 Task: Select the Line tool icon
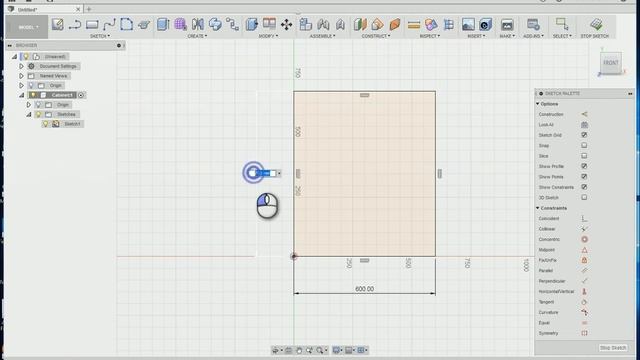(75, 24)
